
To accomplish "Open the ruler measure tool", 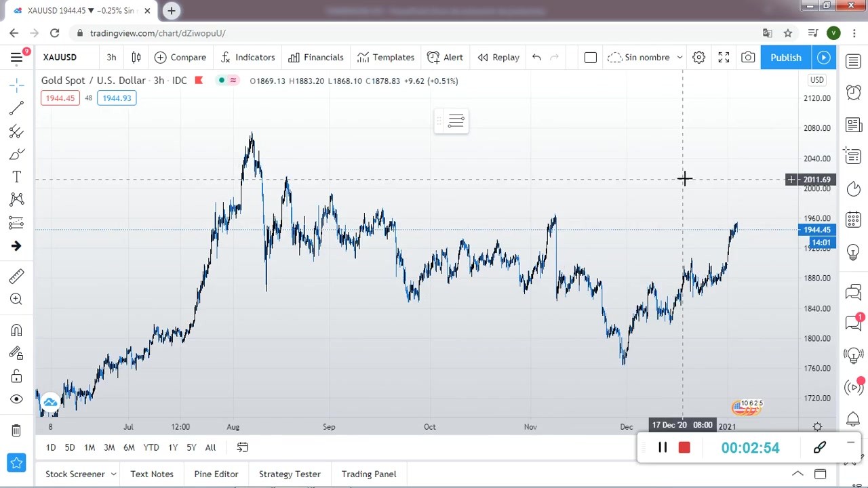I will (x=16, y=277).
